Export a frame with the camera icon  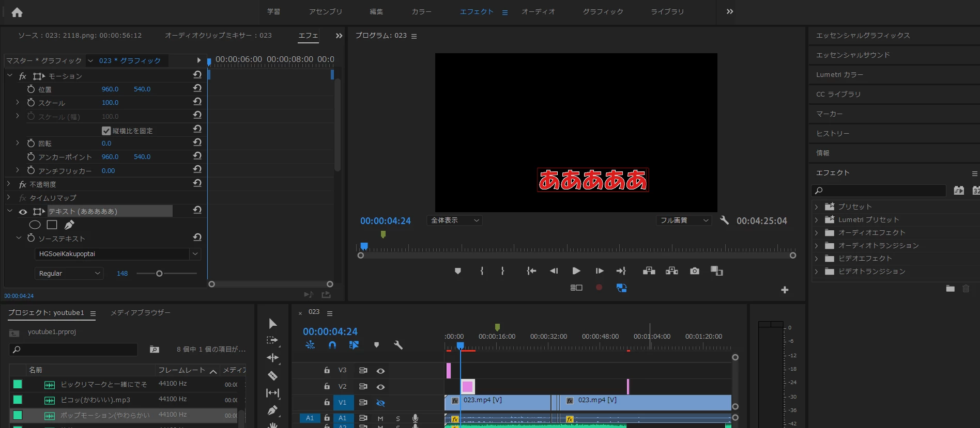pos(695,271)
